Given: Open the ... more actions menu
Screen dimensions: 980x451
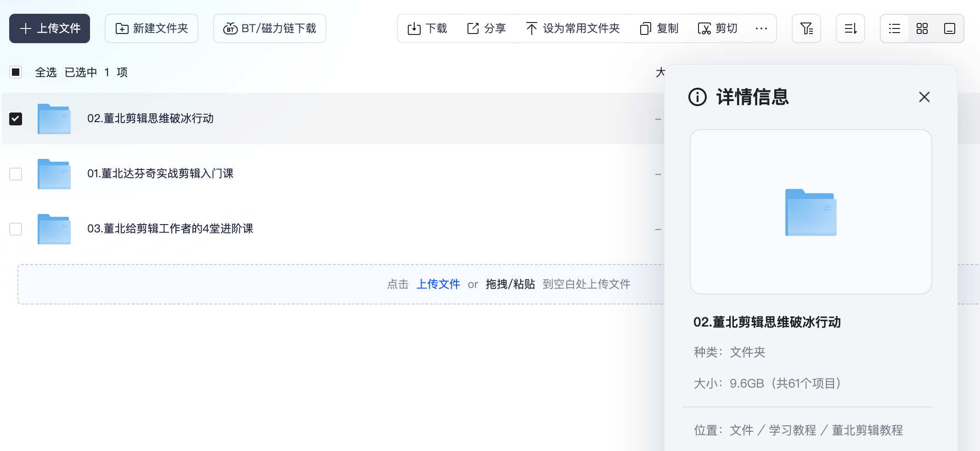Looking at the screenshot, I should click(x=761, y=28).
